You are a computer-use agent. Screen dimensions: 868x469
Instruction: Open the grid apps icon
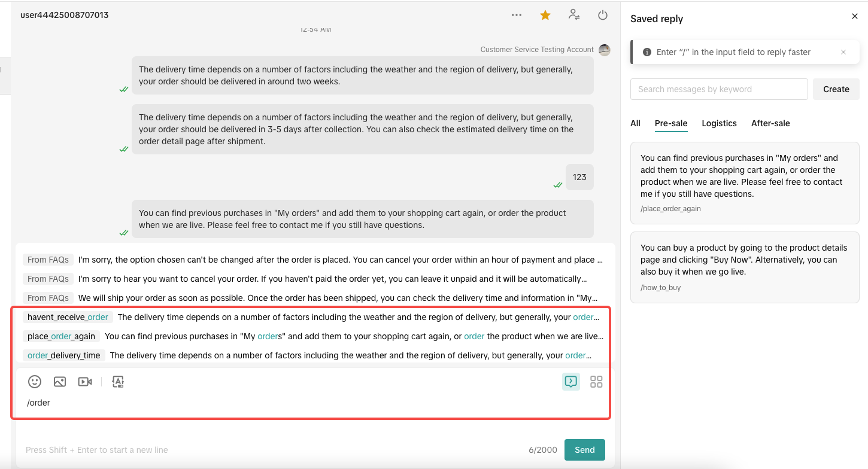(x=596, y=382)
